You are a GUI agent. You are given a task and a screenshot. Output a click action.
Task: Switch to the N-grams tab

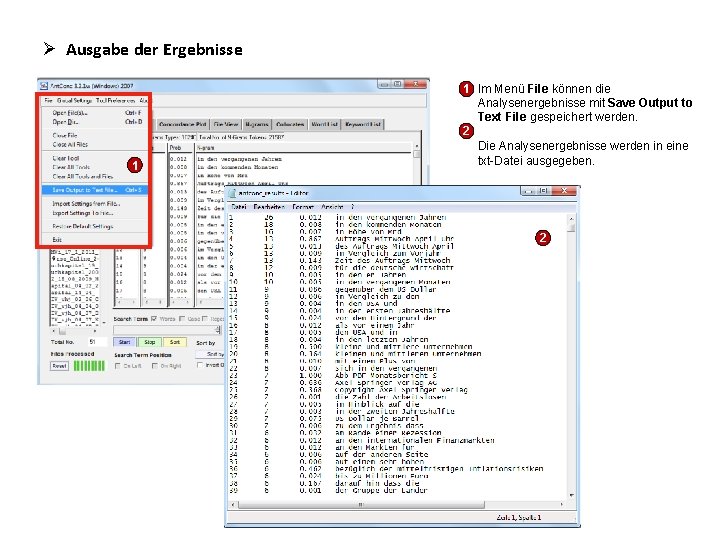coord(257,124)
